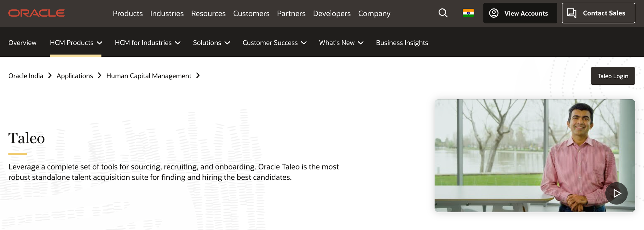Open the Developers menu

pyautogui.click(x=332, y=13)
